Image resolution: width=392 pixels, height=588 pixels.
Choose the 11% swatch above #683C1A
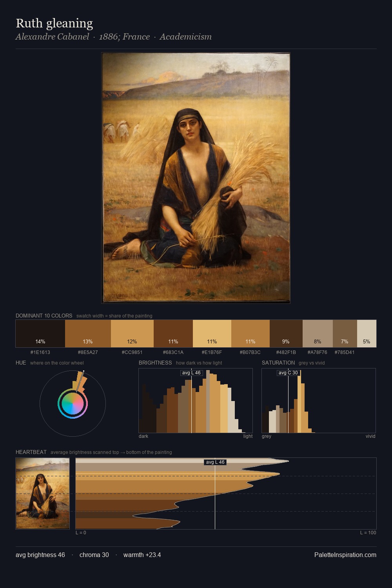coord(173,334)
